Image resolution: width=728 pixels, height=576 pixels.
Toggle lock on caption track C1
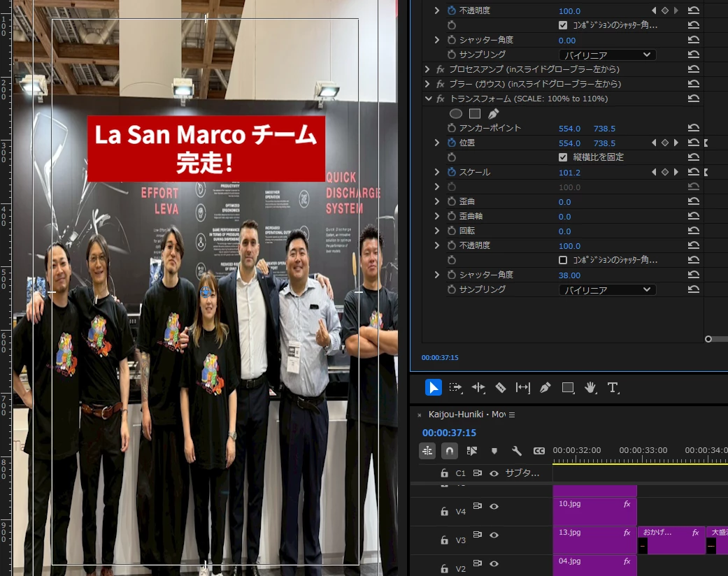(444, 473)
